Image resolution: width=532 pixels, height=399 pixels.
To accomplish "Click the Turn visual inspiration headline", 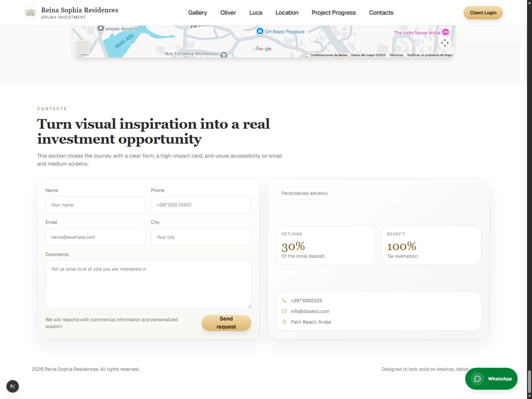I will coord(153,131).
